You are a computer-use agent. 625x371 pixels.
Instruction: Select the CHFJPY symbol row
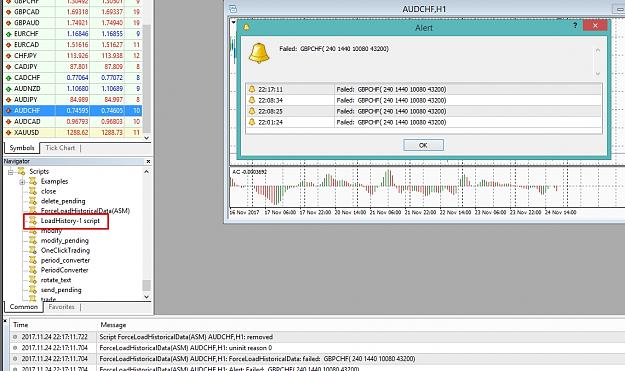[x=73, y=56]
